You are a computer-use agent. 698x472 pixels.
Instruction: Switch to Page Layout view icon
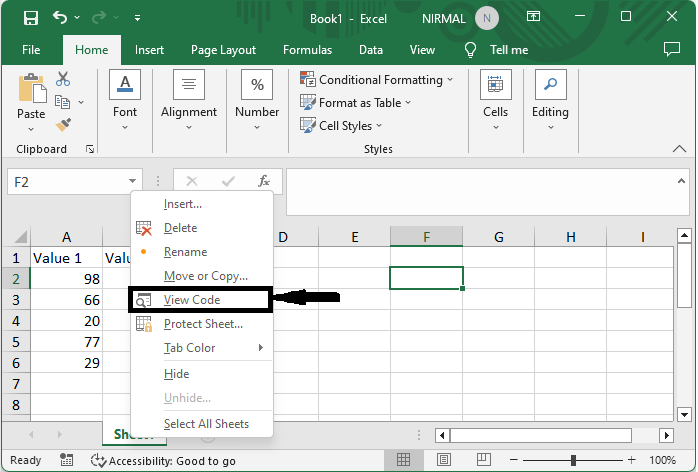coord(443,460)
